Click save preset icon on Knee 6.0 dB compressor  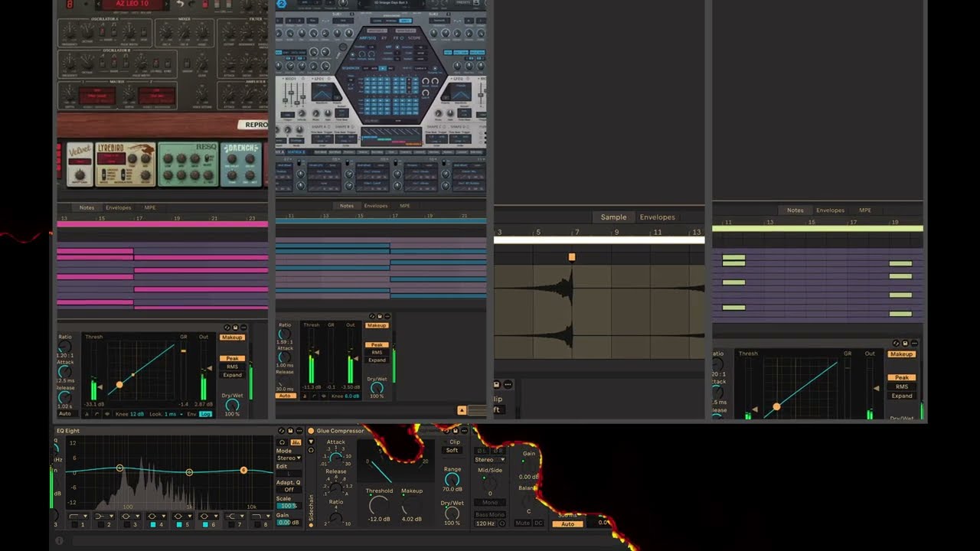[381, 316]
